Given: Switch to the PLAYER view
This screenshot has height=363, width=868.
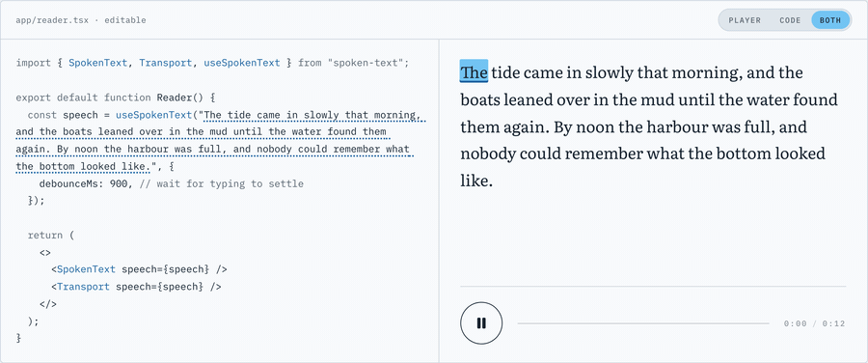Looking at the screenshot, I should tap(744, 20).
